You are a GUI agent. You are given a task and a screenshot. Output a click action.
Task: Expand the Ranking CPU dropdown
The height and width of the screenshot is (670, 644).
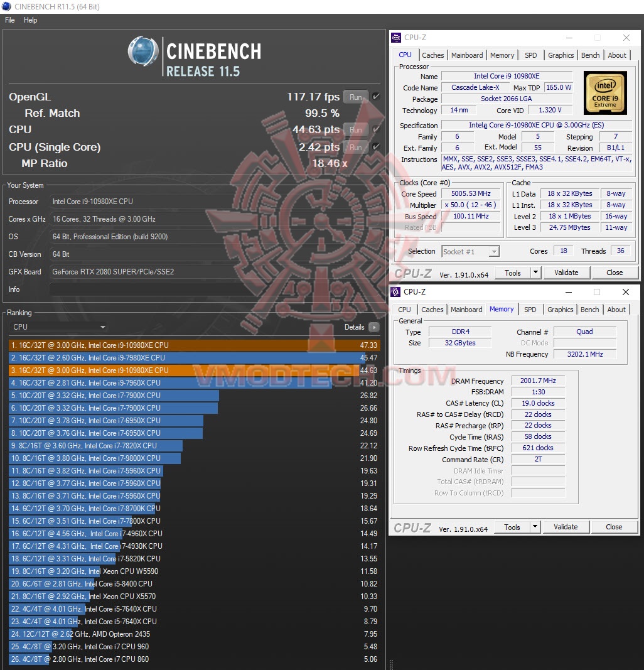click(x=58, y=327)
